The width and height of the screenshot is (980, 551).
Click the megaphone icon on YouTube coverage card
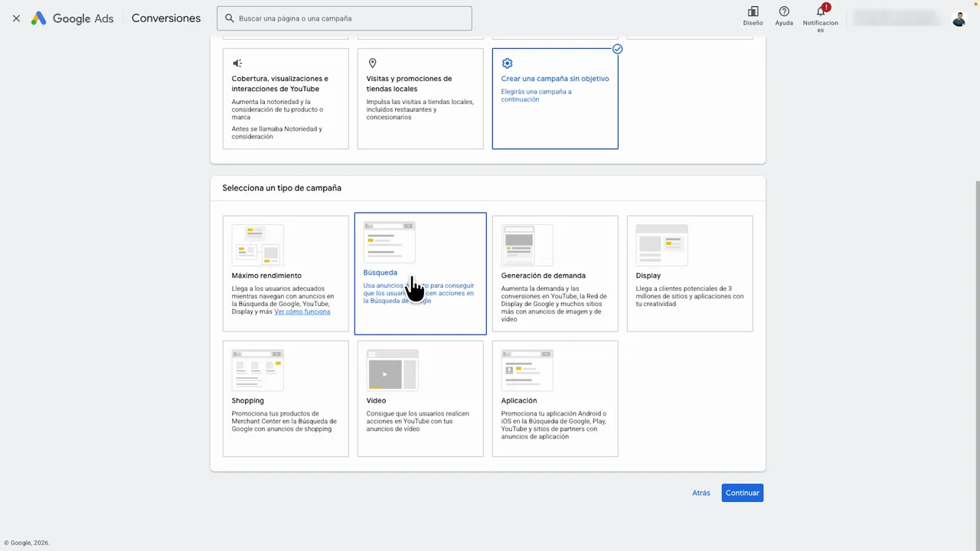pyautogui.click(x=237, y=64)
